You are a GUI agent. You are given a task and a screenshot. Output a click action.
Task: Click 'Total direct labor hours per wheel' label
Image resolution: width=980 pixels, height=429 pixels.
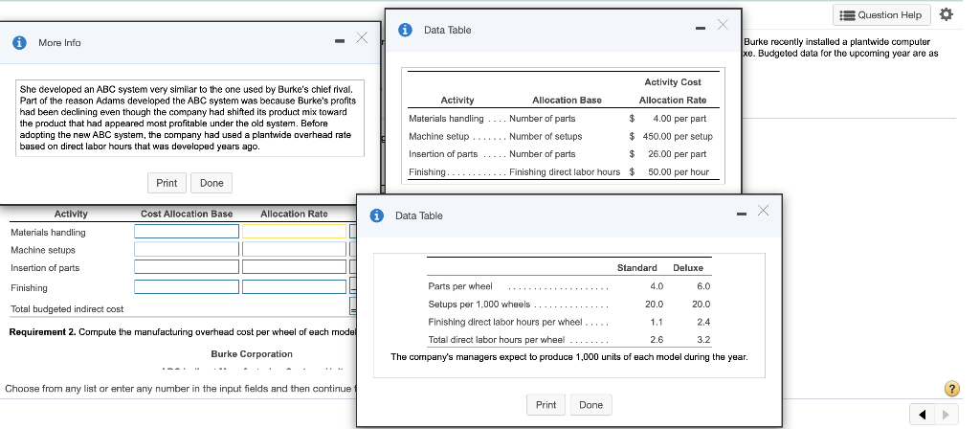pyautogui.click(x=497, y=340)
